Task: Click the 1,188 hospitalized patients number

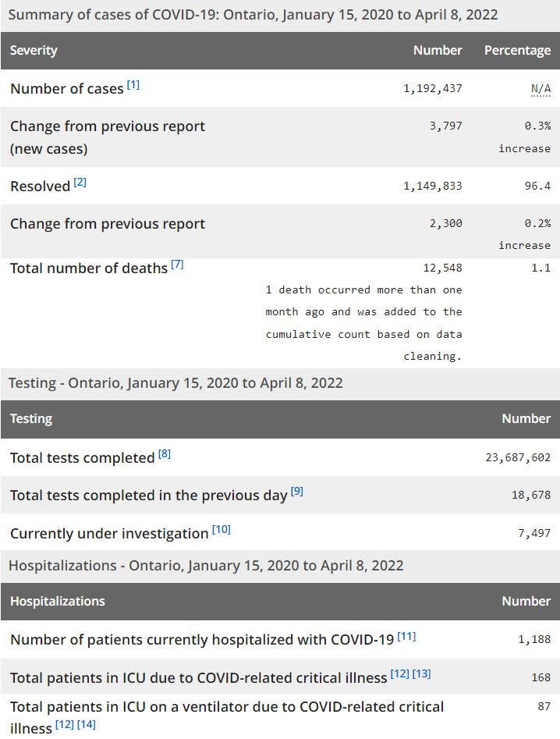Action: click(x=533, y=639)
